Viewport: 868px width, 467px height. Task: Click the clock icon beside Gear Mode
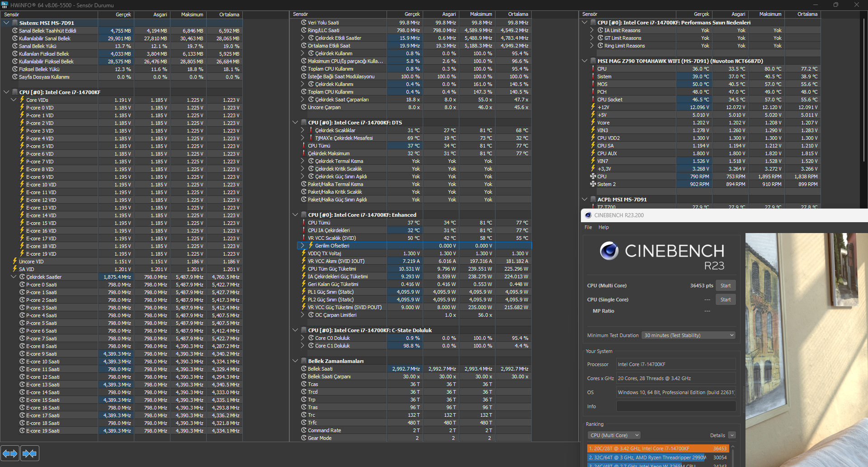pos(304,438)
